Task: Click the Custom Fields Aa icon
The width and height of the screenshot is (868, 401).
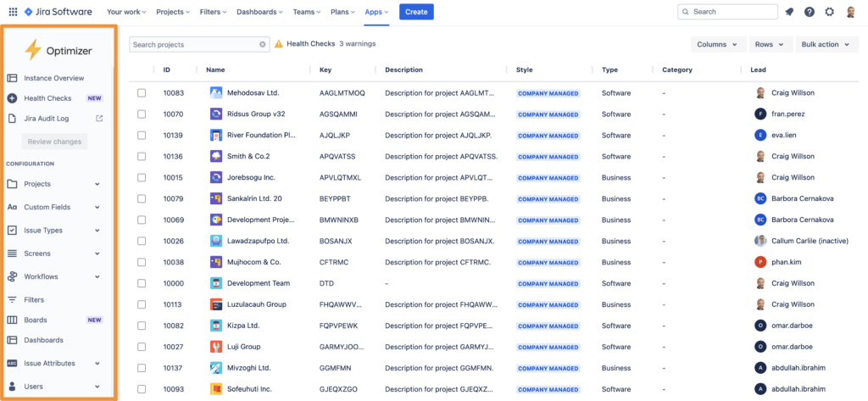Action: (x=12, y=207)
